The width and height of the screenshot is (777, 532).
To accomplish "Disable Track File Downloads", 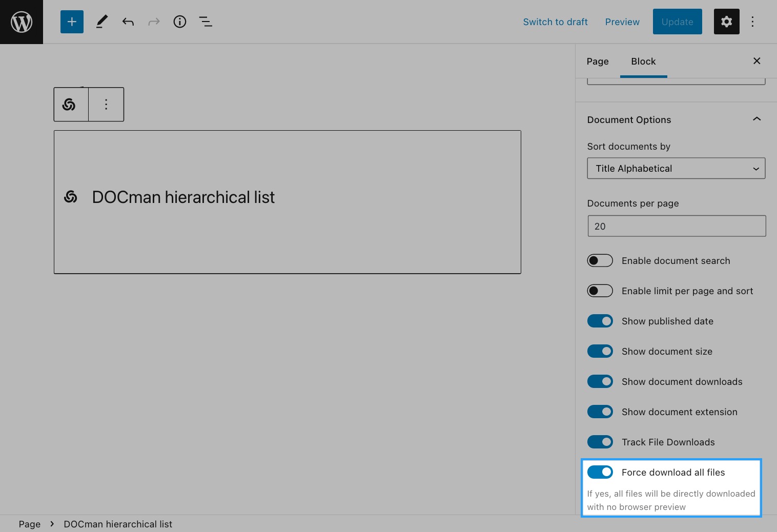I will [600, 442].
